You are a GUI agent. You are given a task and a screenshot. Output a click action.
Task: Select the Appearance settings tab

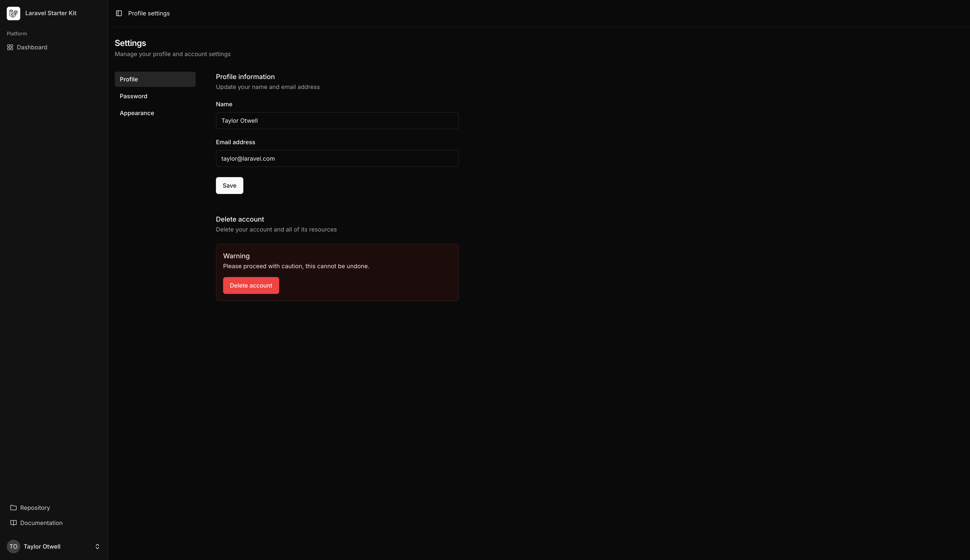pyautogui.click(x=137, y=113)
